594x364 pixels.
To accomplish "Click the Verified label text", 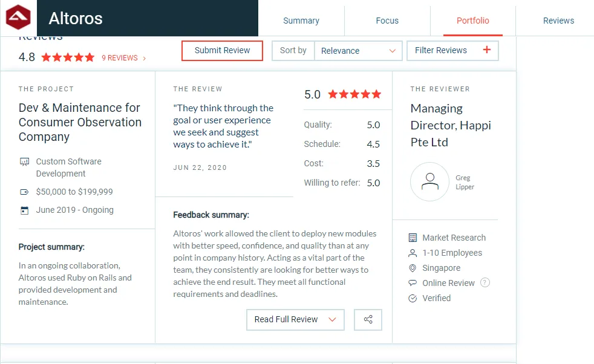I will pyautogui.click(x=436, y=299).
